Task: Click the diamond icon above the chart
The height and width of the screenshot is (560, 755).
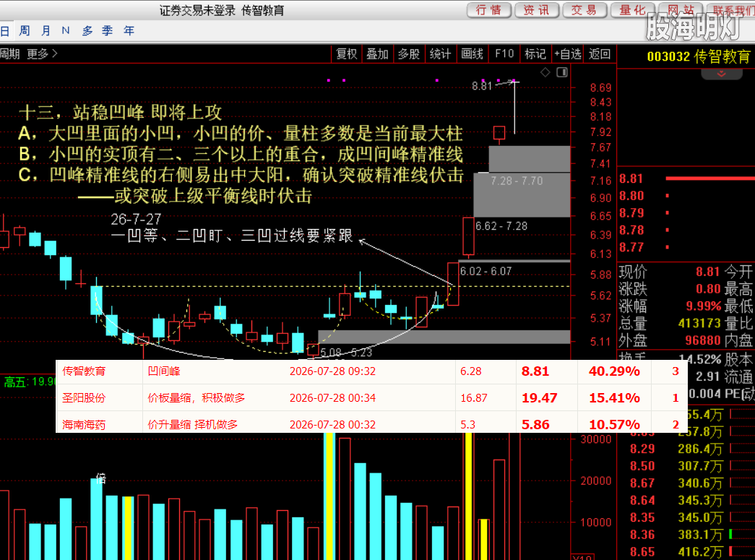Action: click(x=545, y=72)
